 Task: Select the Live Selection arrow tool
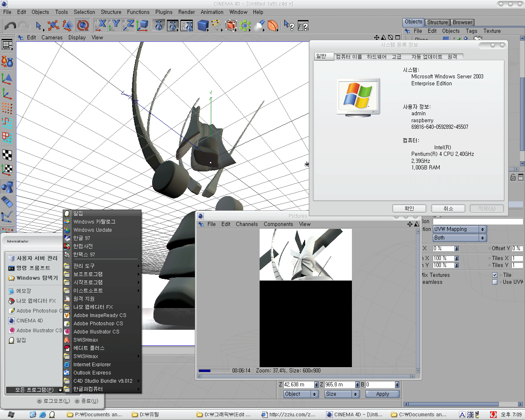[39, 26]
